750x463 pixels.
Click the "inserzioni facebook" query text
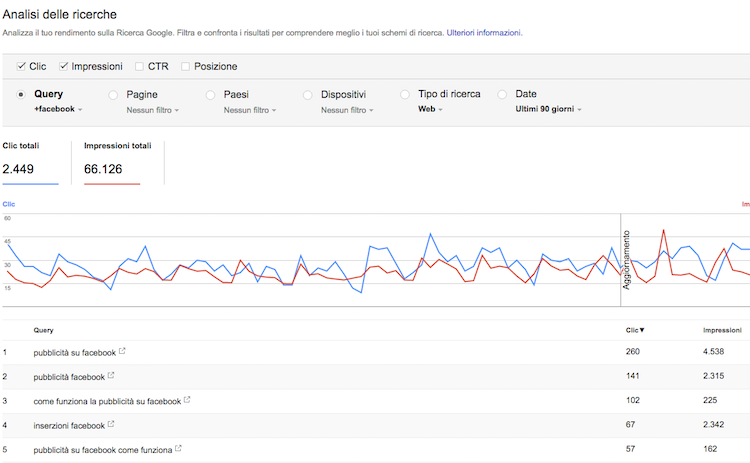point(69,426)
